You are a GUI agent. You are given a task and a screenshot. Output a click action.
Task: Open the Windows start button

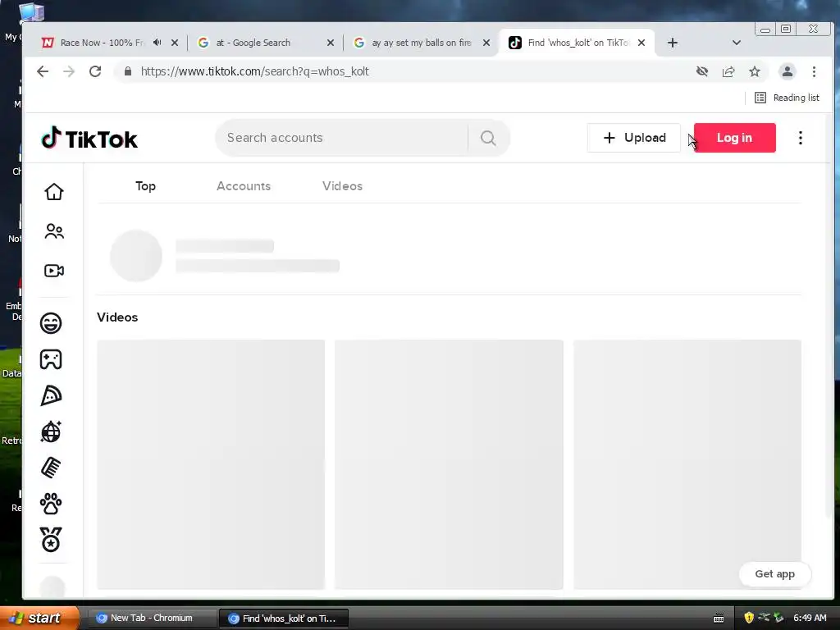pos(39,619)
